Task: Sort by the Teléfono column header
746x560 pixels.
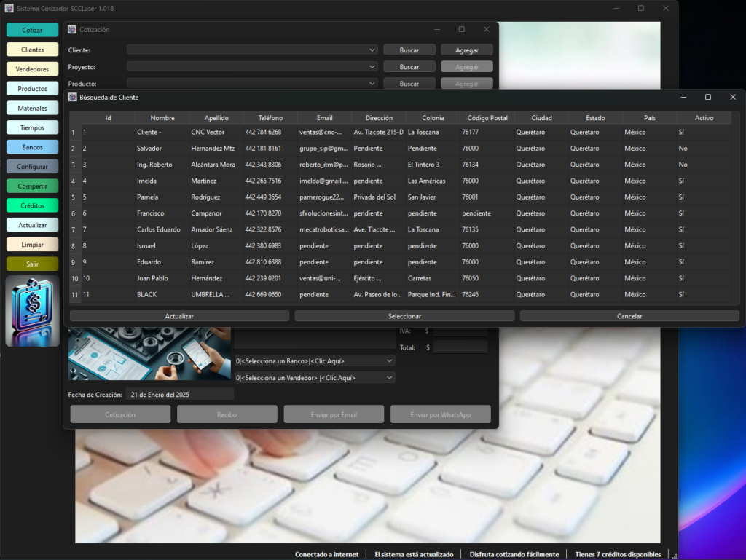Action: [x=270, y=118]
